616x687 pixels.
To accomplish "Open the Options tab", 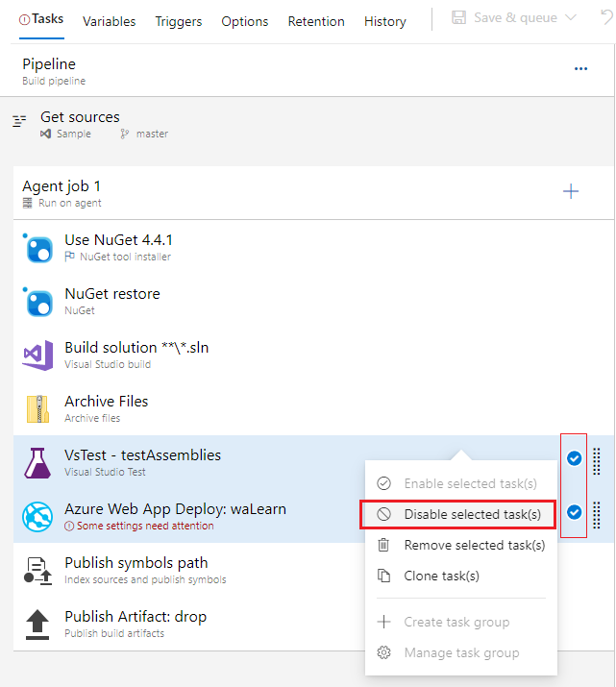I will coord(244,21).
